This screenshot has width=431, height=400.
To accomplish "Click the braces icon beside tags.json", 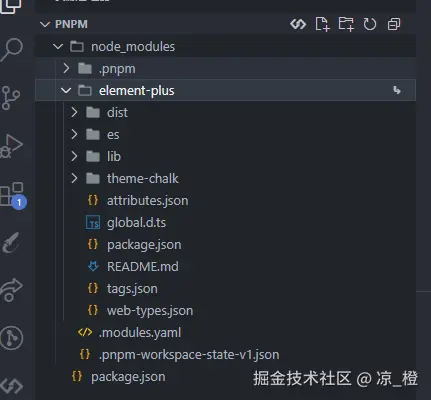I will click(x=93, y=288).
